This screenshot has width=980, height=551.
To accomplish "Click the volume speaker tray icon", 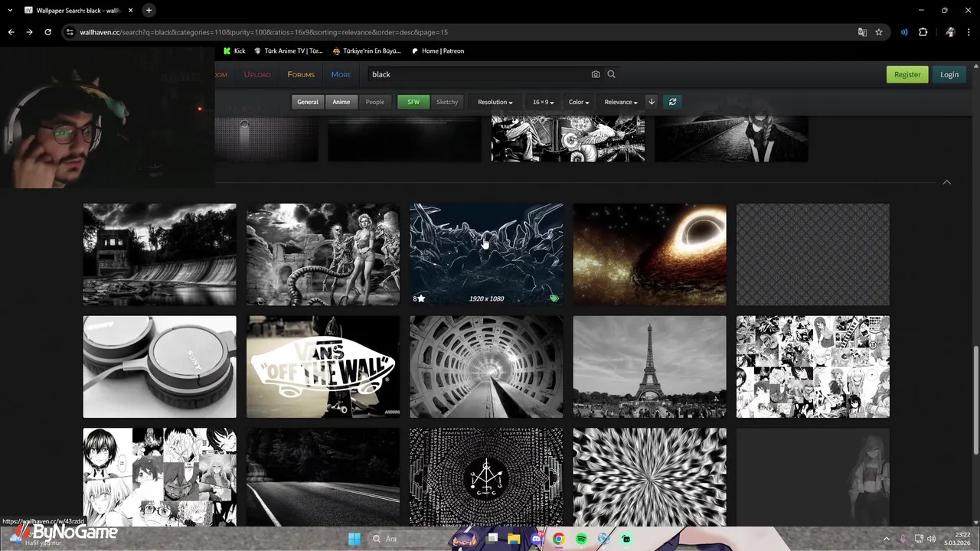I will coord(931,539).
